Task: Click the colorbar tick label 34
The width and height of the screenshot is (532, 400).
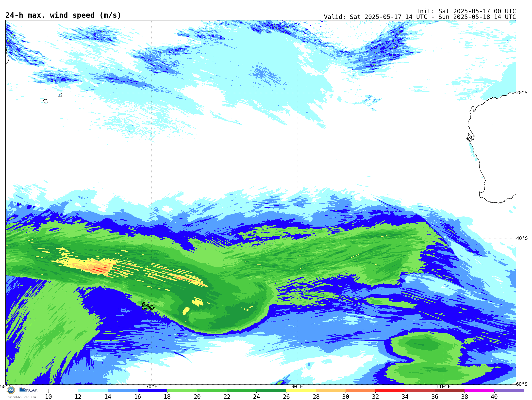Action: click(405, 397)
